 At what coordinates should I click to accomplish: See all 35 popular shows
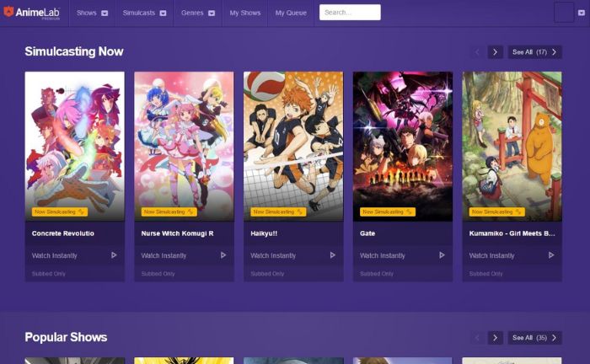534,338
